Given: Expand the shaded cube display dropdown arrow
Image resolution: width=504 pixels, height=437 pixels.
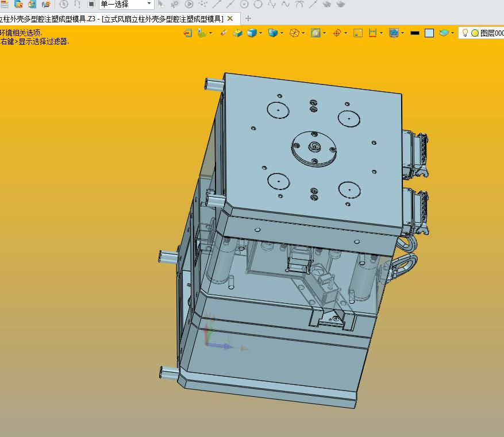Looking at the screenshot, I should pyautogui.click(x=261, y=33).
